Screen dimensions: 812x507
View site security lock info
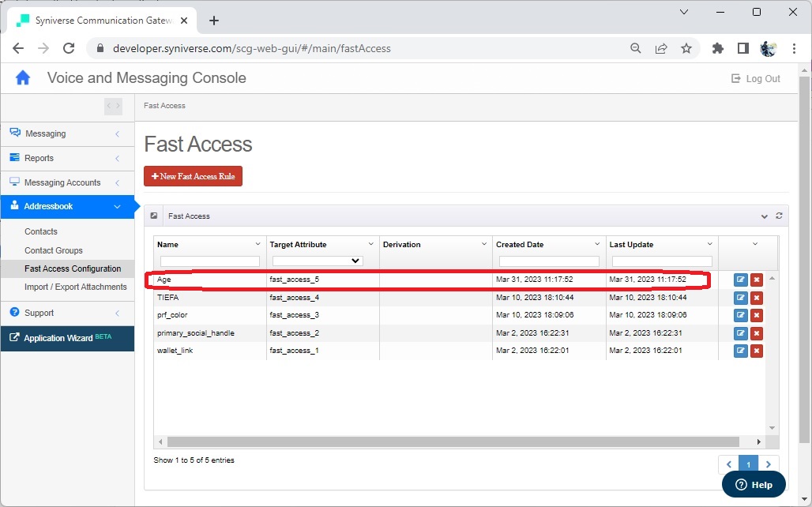100,48
